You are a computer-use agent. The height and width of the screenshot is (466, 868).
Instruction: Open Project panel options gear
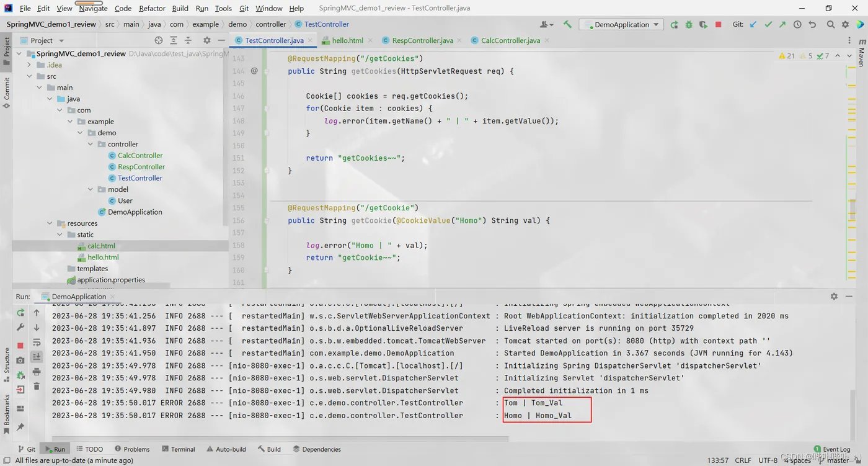click(207, 40)
